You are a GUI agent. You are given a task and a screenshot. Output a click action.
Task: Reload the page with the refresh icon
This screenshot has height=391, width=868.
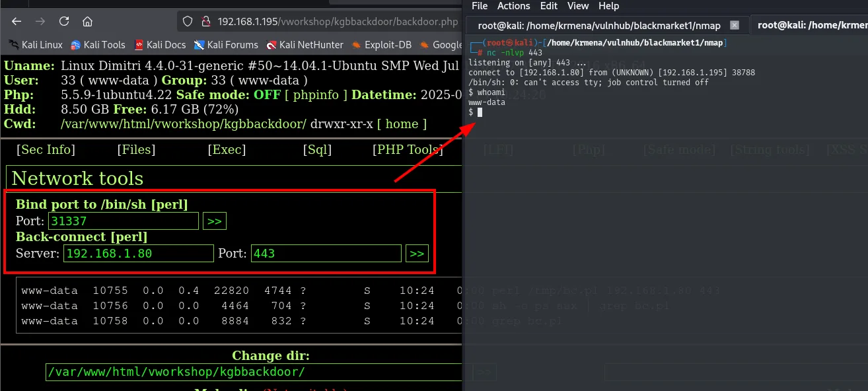coord(64,21)
